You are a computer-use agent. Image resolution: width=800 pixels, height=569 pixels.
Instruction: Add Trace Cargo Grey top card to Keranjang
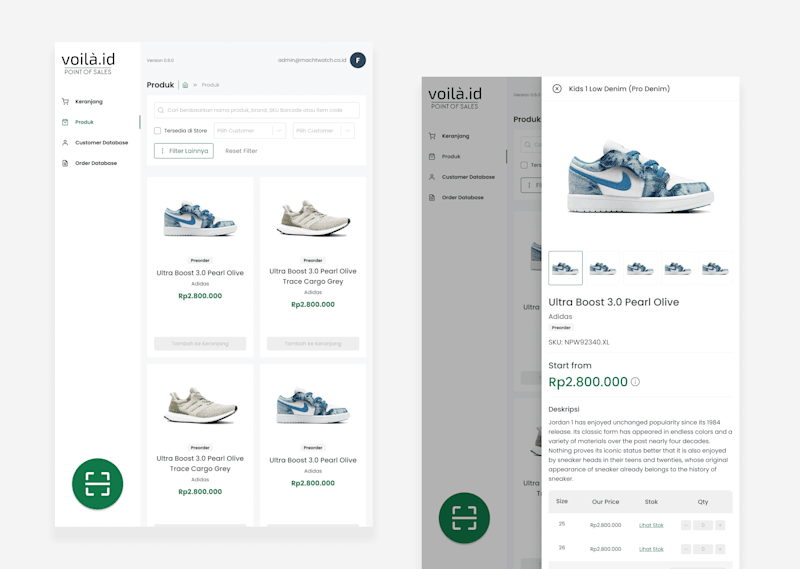(x=313, y=343)
